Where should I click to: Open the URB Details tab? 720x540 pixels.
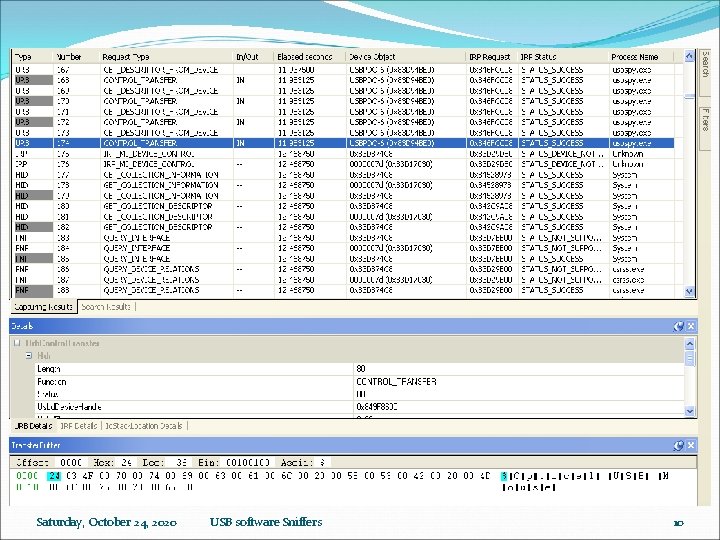[33, 426]
